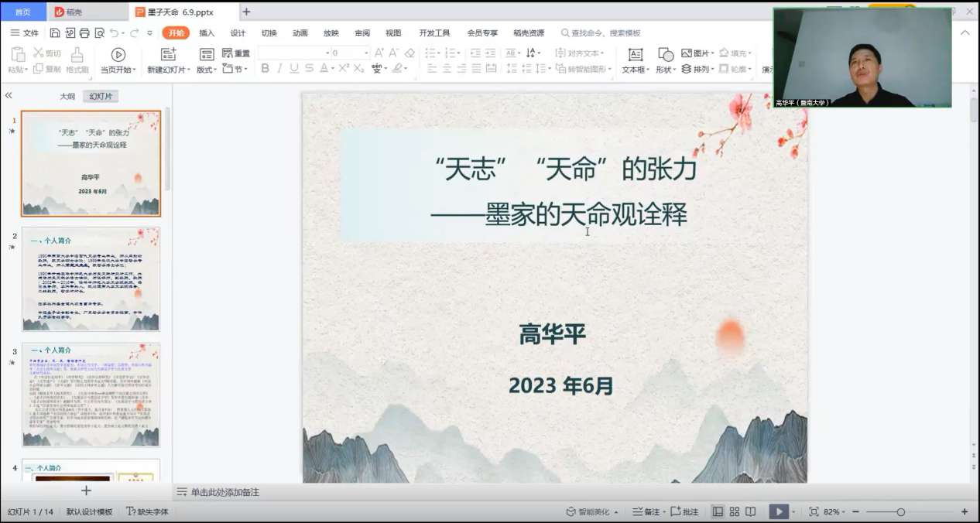Click the clear formatting eraser icon
Viewport: 980px width, 523px height.
pos(409,53)
